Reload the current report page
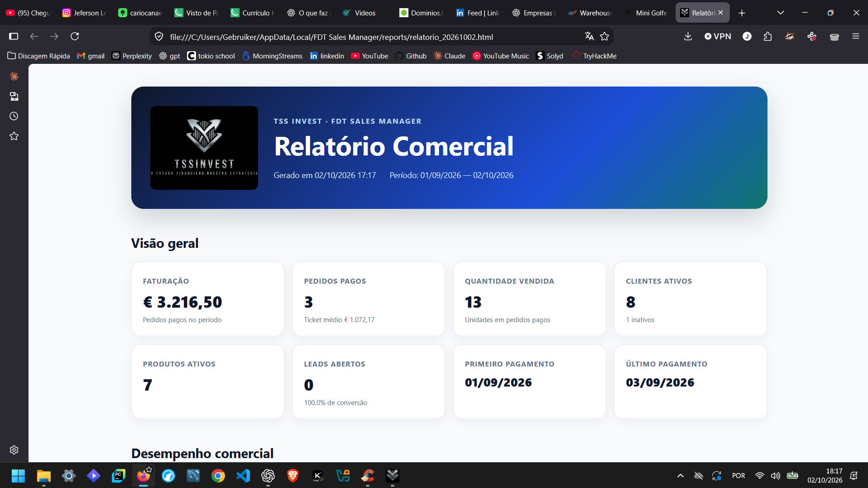Screen dimensions: 868x488 coord(75,36)
